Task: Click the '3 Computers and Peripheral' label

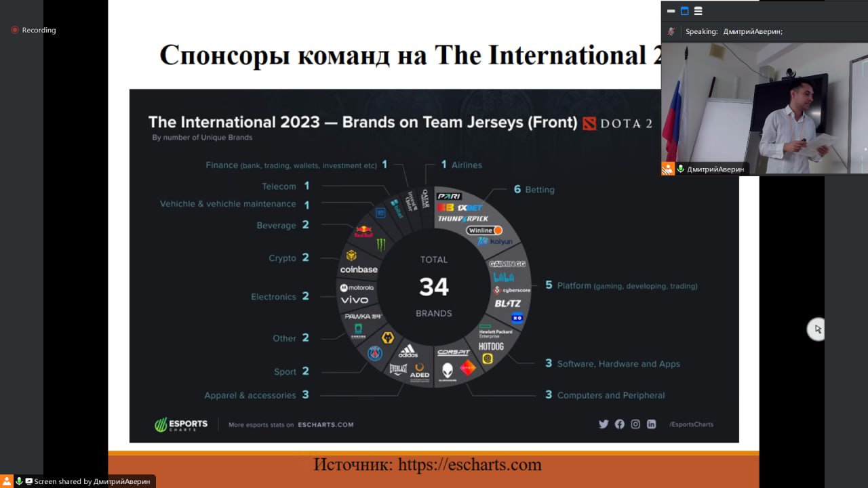Action: 605,395
